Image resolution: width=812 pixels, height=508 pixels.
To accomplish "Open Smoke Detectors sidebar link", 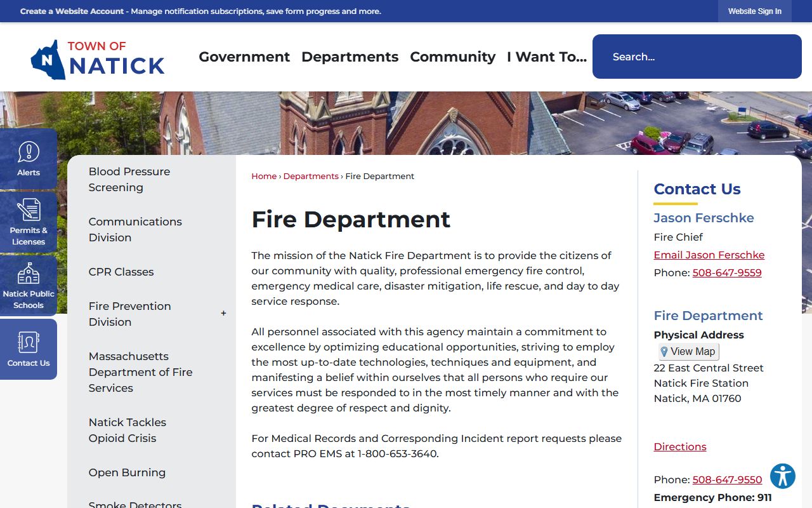I will coord(135,504).
